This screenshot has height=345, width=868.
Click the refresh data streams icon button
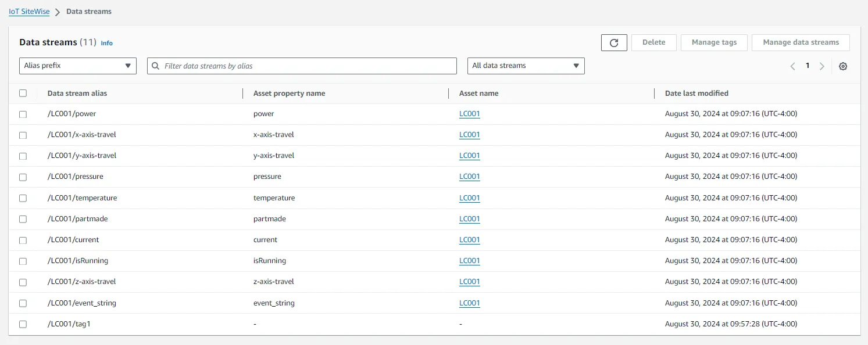coord(614,42)
